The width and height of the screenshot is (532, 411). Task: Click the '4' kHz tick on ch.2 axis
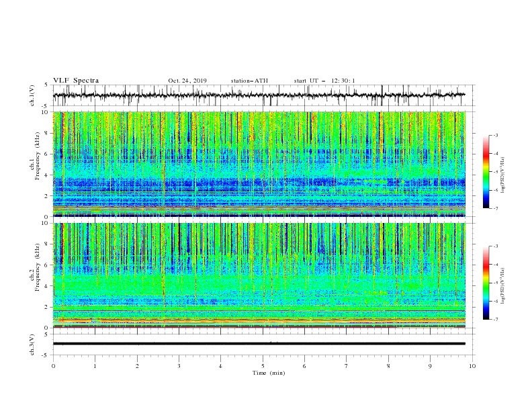(48, 286)
